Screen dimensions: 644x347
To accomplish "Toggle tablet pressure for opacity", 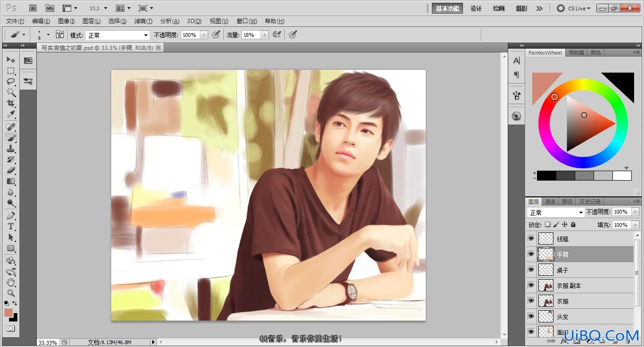I will [x=216, y=34].
